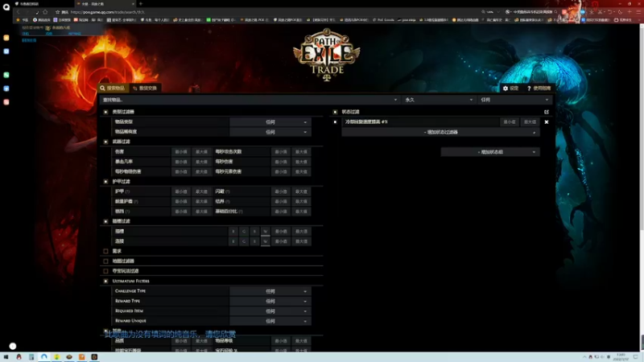This screenshot has width=644, height=362.
Task: Select the active trade browser tab
Action: tap(105, 4)
